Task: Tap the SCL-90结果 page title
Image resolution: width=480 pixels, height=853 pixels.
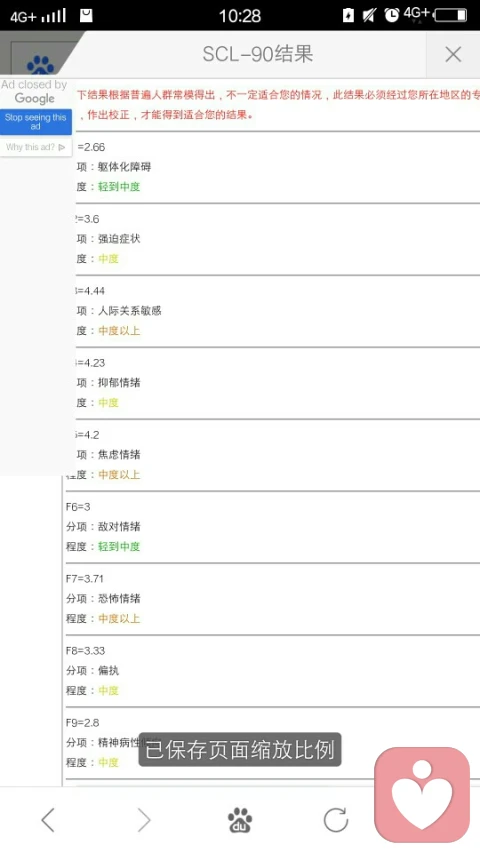Action: click(257, 54)
